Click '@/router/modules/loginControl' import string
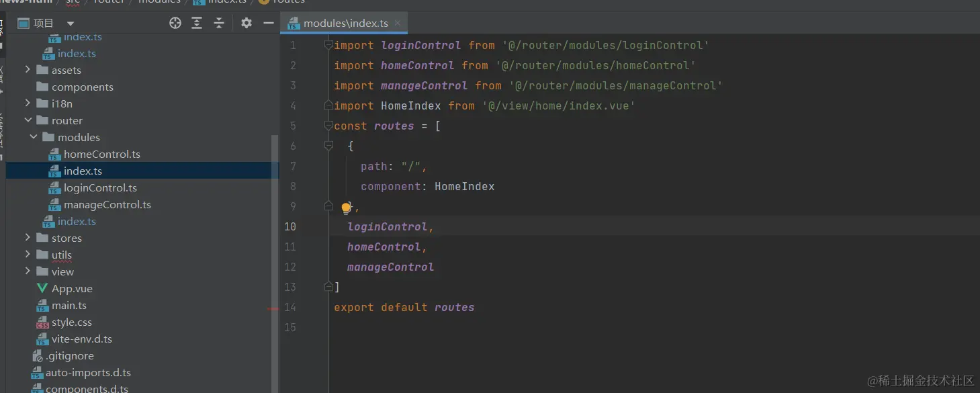The width and height of the screenshot is (980, 393). click(605, 45)
